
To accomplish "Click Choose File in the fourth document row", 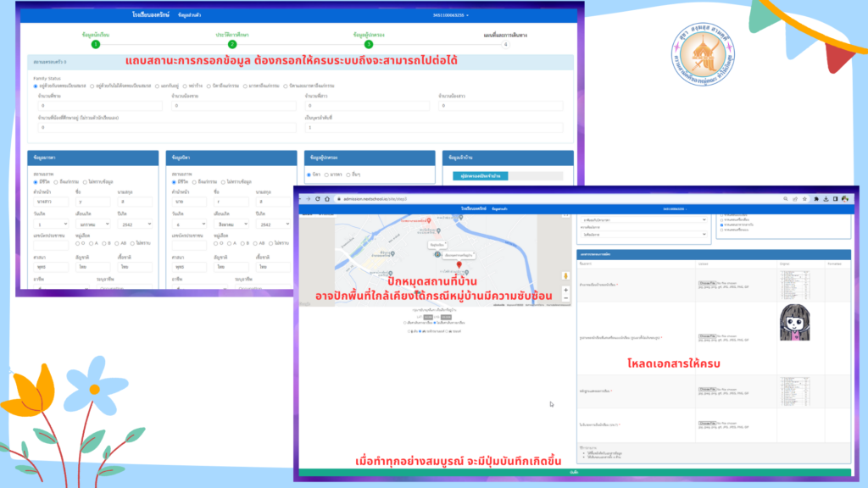I will 707,424.
